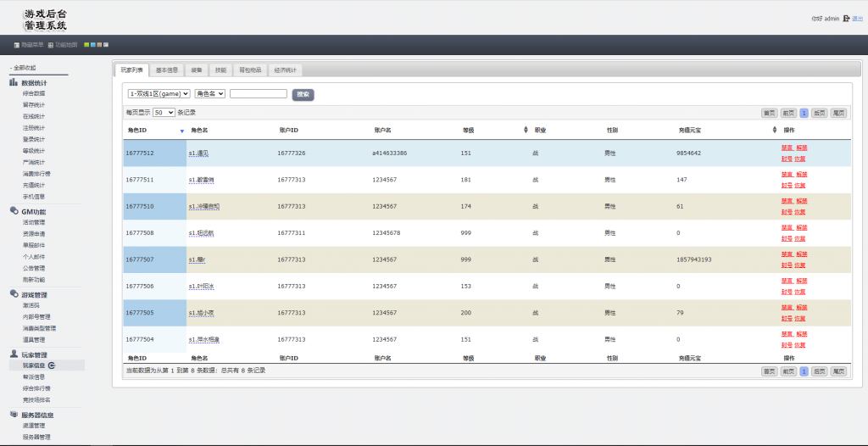
Task: Click the GM功能 section icon
Action: pyautogui.click(x=14, y=211)
